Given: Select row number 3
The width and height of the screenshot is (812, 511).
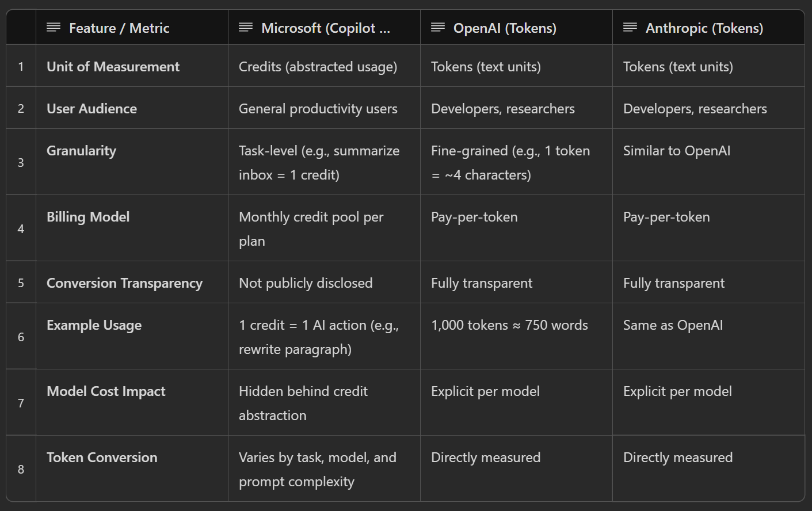Looking at the screenshot, I should [x=21, y=162].
